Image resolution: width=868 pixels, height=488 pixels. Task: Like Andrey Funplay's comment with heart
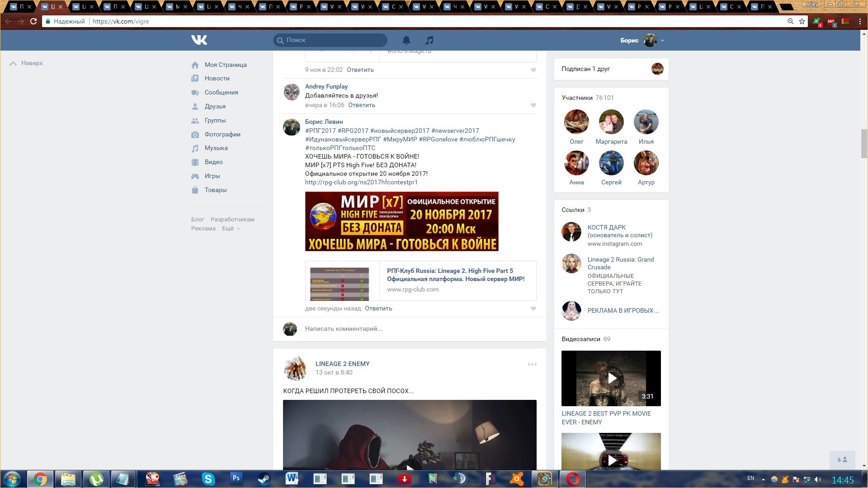tap(533, 105)
